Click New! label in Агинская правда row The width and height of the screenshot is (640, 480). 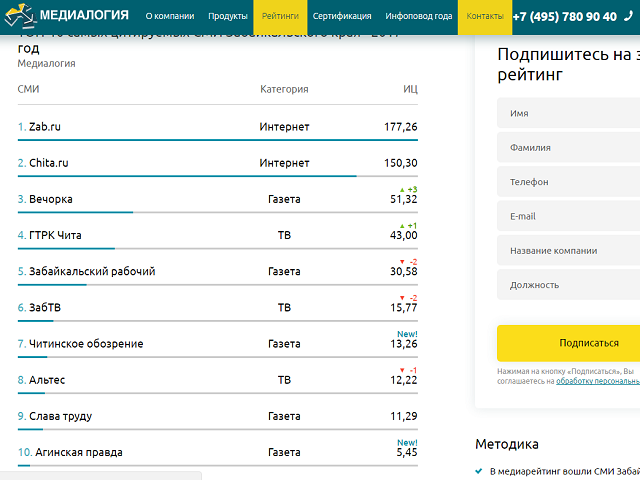click(x=407, y=442)
